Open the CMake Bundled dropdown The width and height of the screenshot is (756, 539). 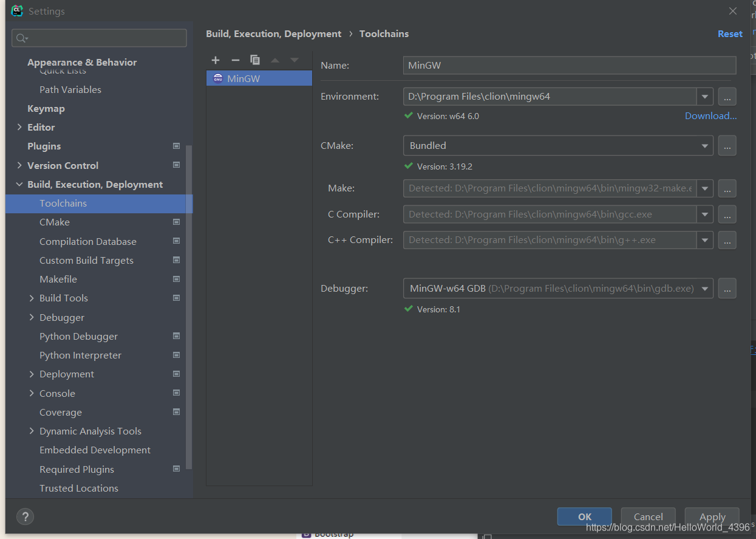558,146
